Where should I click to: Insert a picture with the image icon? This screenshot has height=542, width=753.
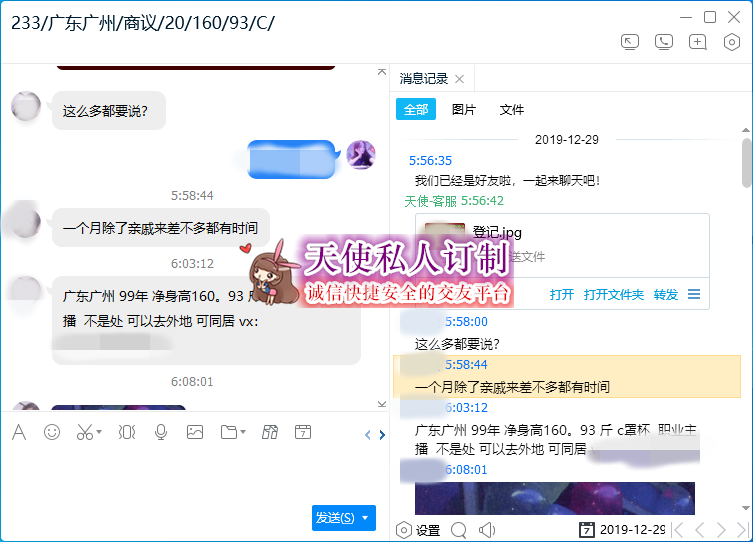pyautogui.click(x=194, y=432)
